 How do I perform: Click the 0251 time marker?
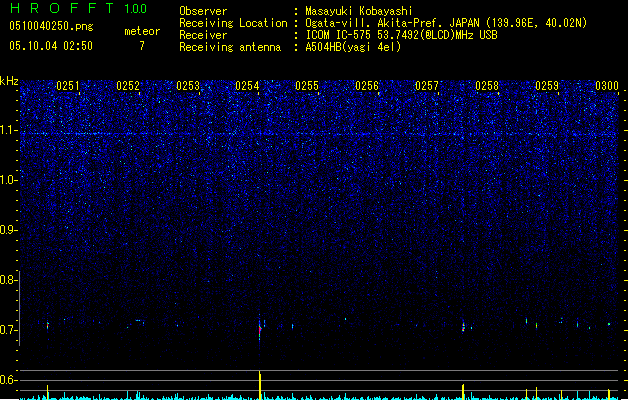click(67, 85)
